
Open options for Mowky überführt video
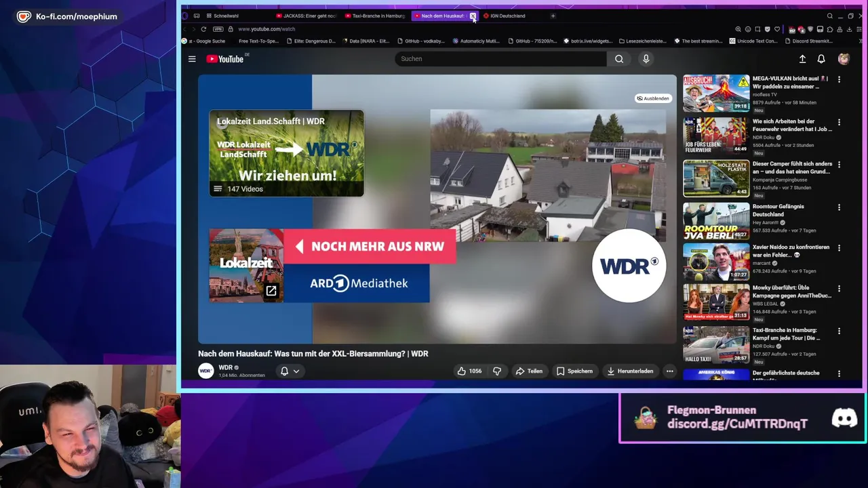(839, 289)
